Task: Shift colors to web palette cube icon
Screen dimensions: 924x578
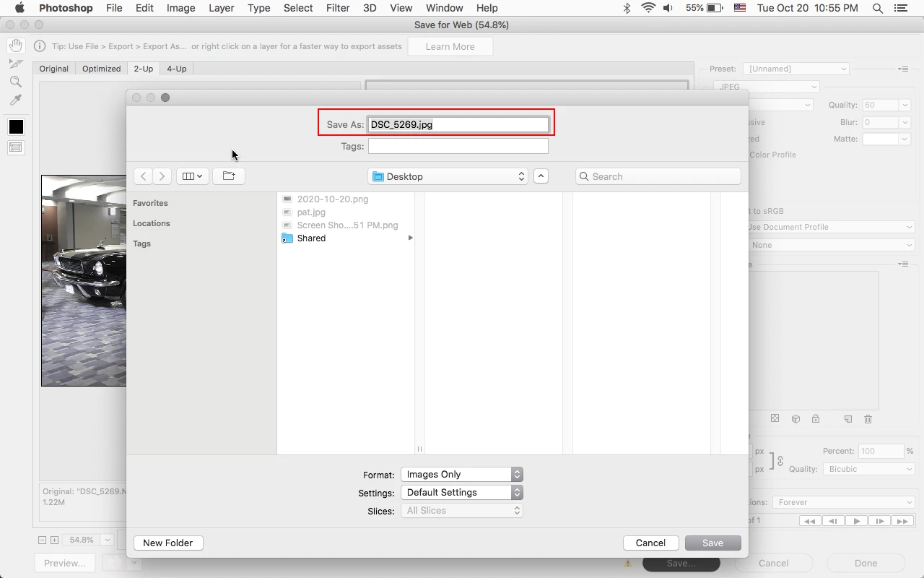Action: [x=796, y=418]
